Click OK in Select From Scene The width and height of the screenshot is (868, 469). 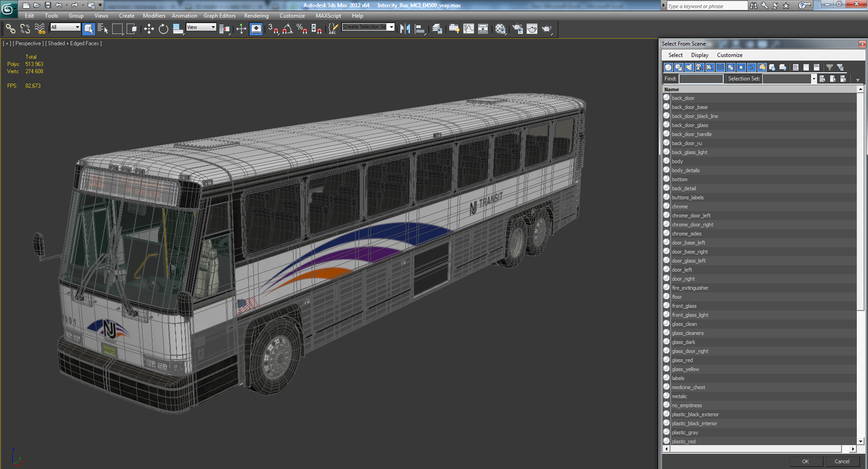(805, 461)
